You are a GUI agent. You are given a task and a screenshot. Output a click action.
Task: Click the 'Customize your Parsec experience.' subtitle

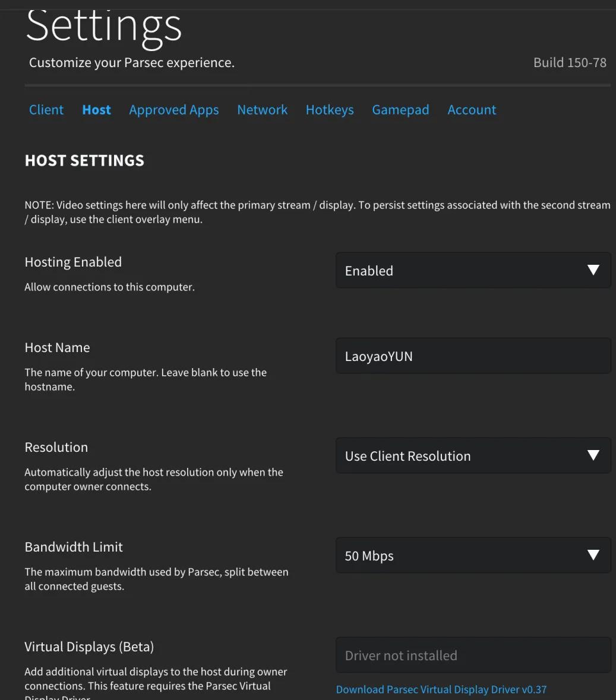[x=132, y=63]
